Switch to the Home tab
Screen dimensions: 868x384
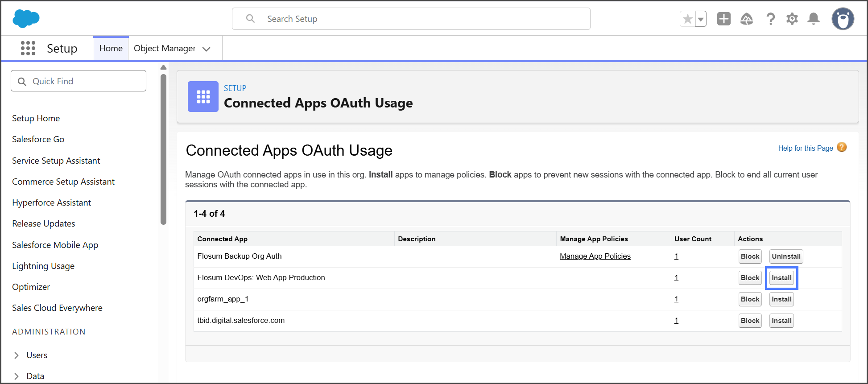coord(111,48)
